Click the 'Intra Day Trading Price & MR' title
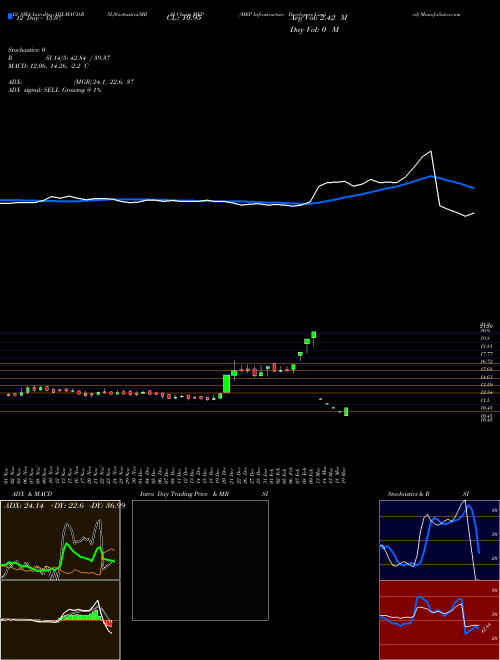This screenshot has height=660, width=500. tap(184, 494)
